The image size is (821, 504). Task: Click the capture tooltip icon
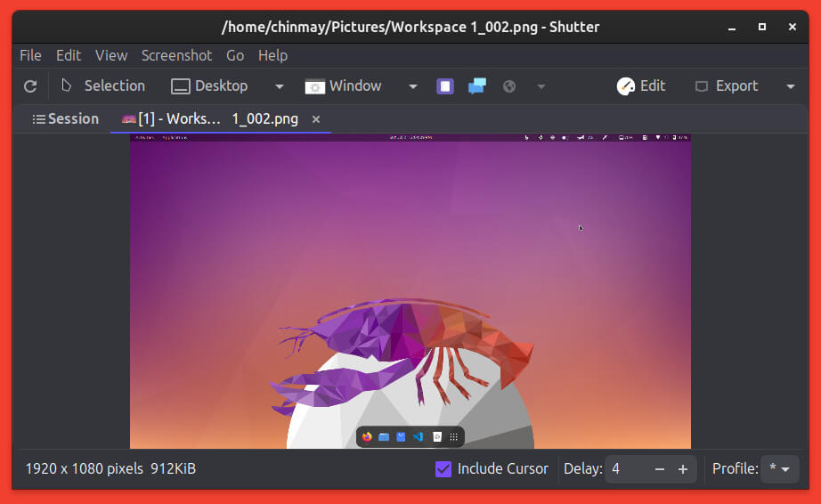[x=477, y=85]
